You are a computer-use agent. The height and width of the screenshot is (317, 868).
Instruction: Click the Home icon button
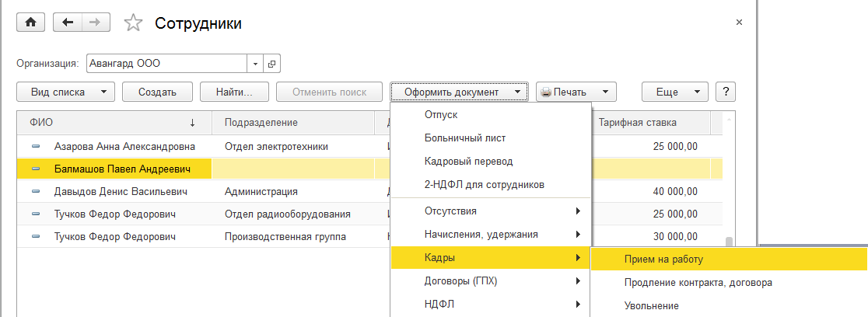(x=31, y=23)
